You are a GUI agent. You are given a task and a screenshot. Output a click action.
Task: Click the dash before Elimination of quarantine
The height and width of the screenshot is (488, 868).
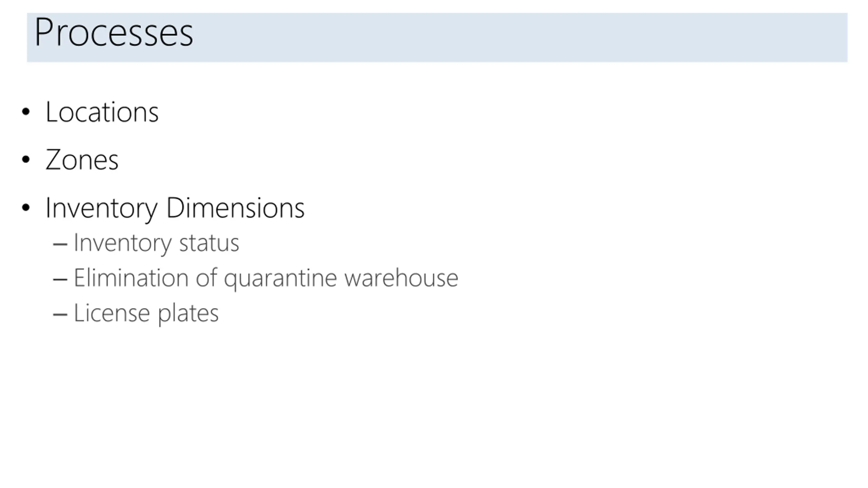(60, 279)
